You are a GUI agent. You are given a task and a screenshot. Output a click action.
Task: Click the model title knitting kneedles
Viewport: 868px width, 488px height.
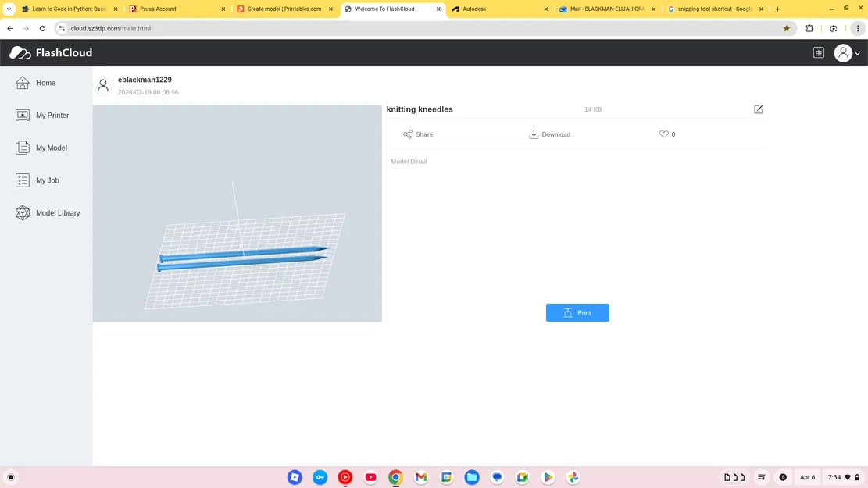click(x=420, y=109)
